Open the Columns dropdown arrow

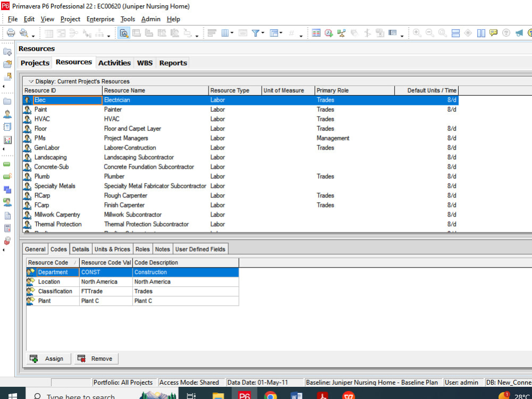(232, 33)
